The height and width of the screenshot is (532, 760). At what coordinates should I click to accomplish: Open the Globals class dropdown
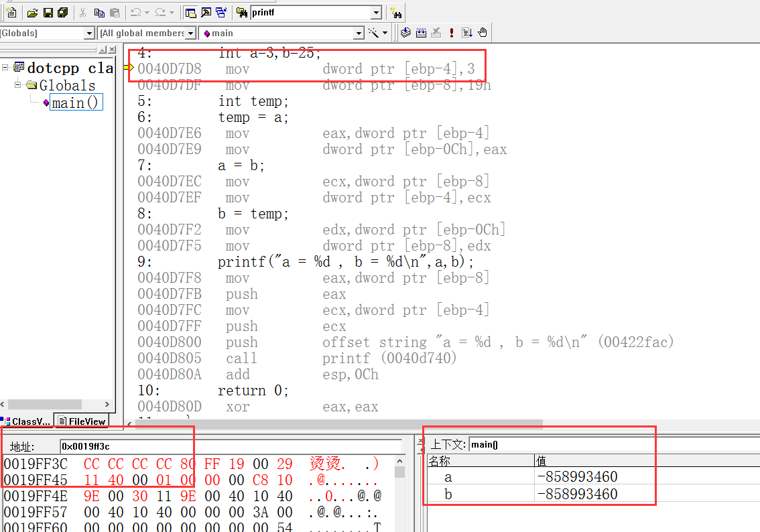click(89, 34)
